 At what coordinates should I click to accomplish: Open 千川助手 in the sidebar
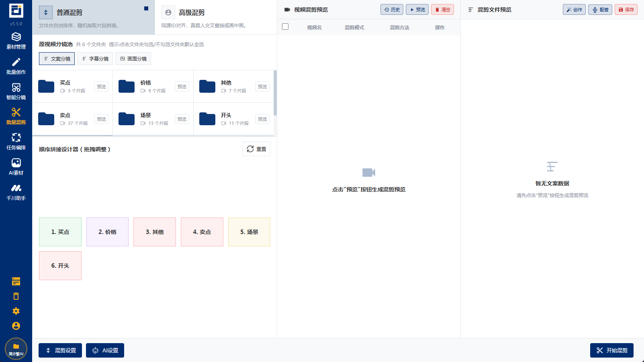pyautogui.click(x=16, y=192)
